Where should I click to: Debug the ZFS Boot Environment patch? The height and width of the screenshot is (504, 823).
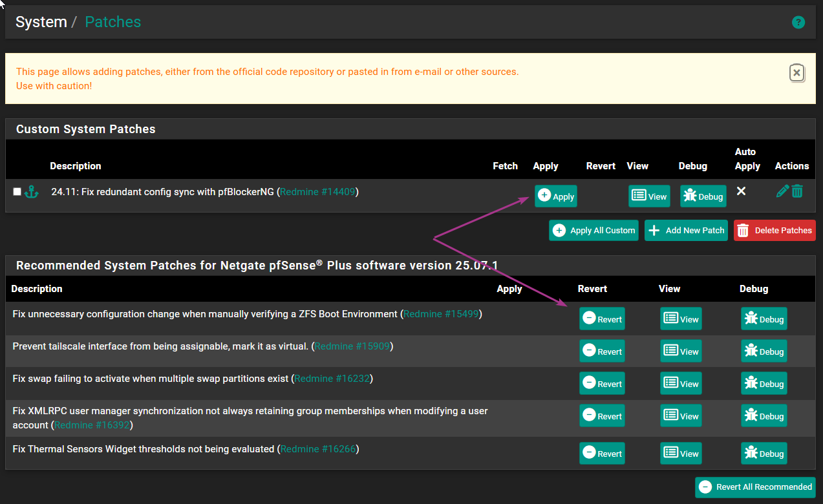pyautogui.click(x=764, y=319)
